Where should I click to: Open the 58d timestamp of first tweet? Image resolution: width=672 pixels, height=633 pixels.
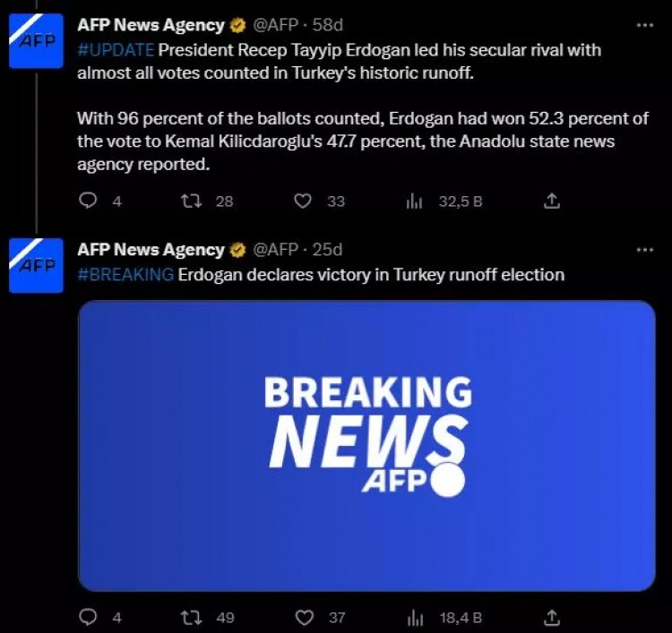pos(327,25)
